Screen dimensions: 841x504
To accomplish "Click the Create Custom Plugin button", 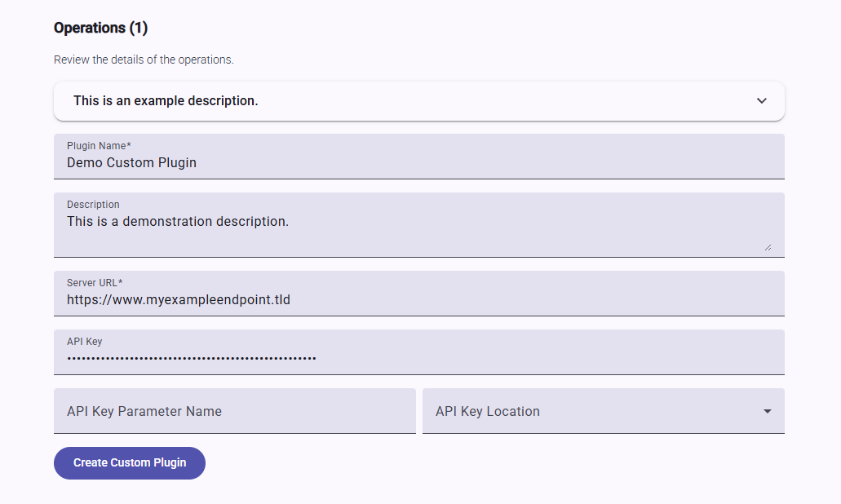I will [130, 462].
